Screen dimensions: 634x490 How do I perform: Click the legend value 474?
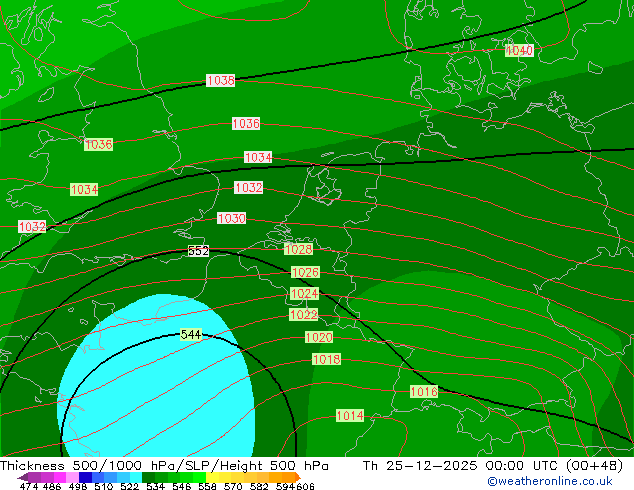pos(28,486)
